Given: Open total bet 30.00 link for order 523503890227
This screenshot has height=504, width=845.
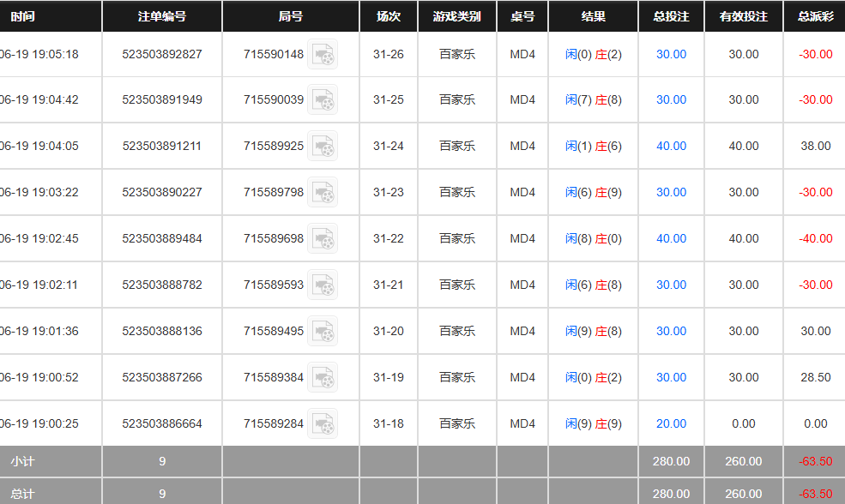Looking at the screenshot, I should pyautogui.click(x=671, y=192).
